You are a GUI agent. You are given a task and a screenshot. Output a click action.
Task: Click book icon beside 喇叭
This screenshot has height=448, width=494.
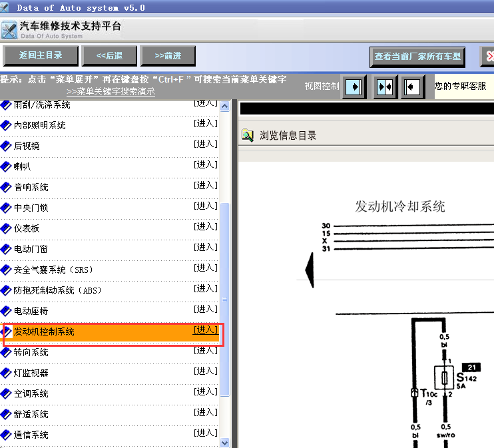(6, 166)
